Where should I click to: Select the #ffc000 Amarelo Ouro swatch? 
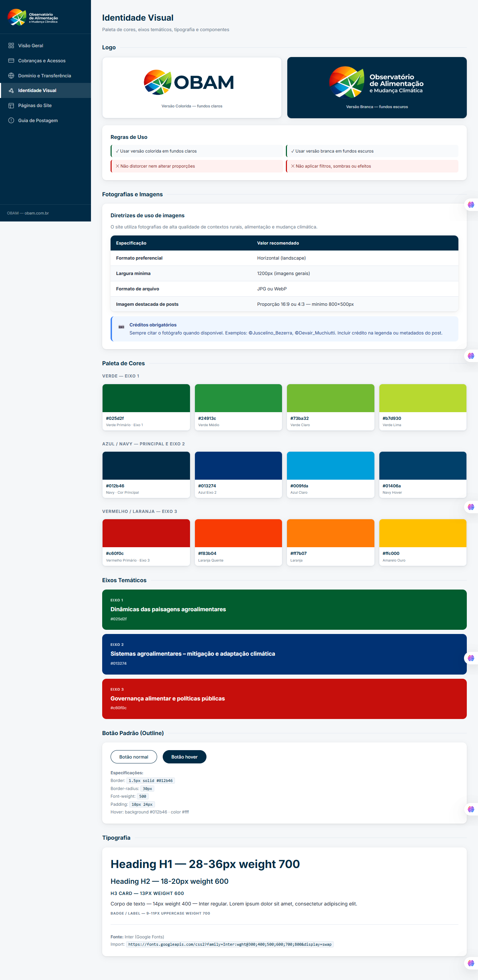[x=423, y=543]
